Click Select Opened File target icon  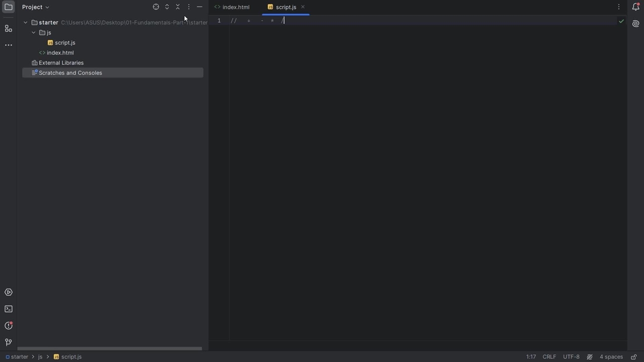coord(156,7)
